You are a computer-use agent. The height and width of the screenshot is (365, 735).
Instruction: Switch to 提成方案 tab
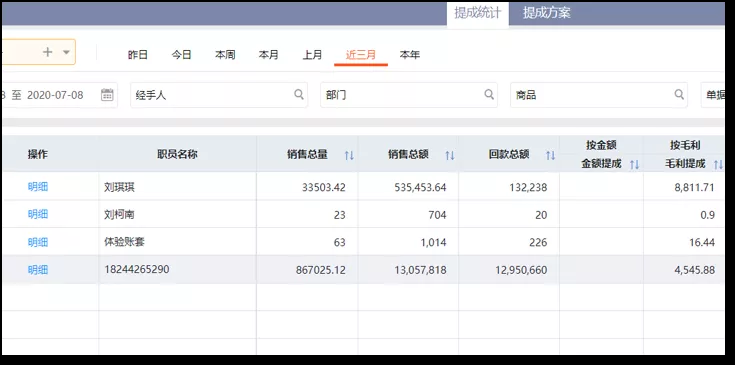pyautogui.click(x=547, y=13)
